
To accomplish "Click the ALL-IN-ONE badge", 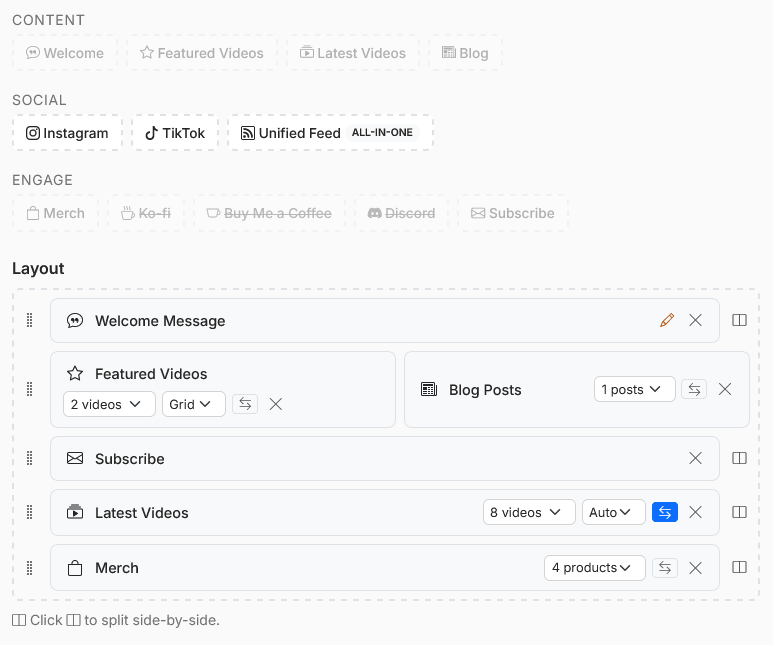I will tap(382, 133).
